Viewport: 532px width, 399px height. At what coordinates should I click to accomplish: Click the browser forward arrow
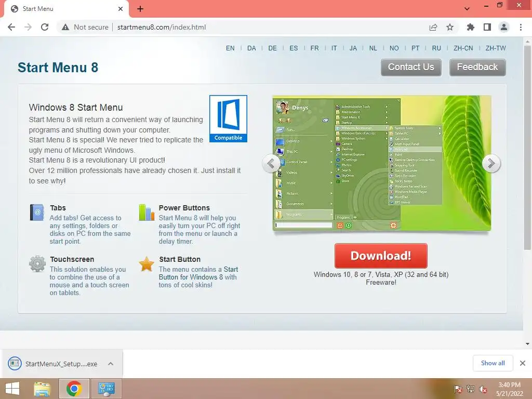(x=28, y=27)
